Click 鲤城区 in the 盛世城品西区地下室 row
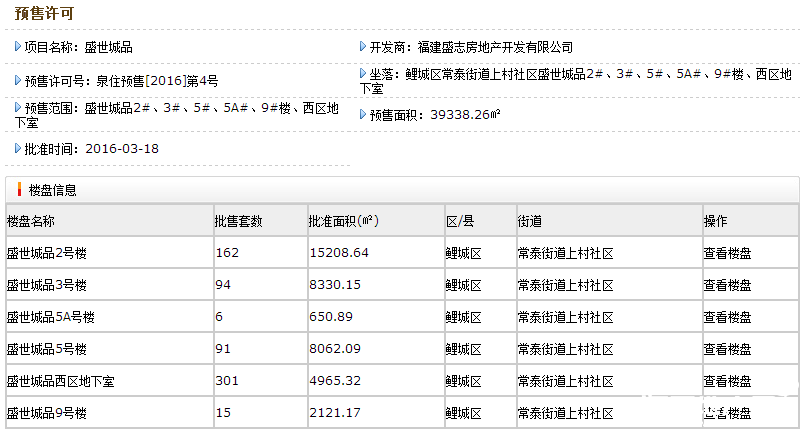Screen dimensions: 804x432 (x=464, y=381)
